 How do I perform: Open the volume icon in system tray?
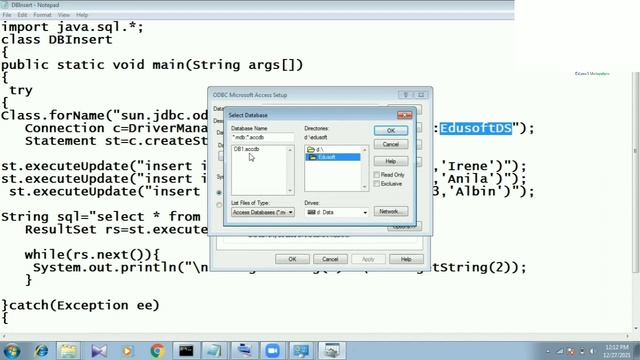point(592,351)
